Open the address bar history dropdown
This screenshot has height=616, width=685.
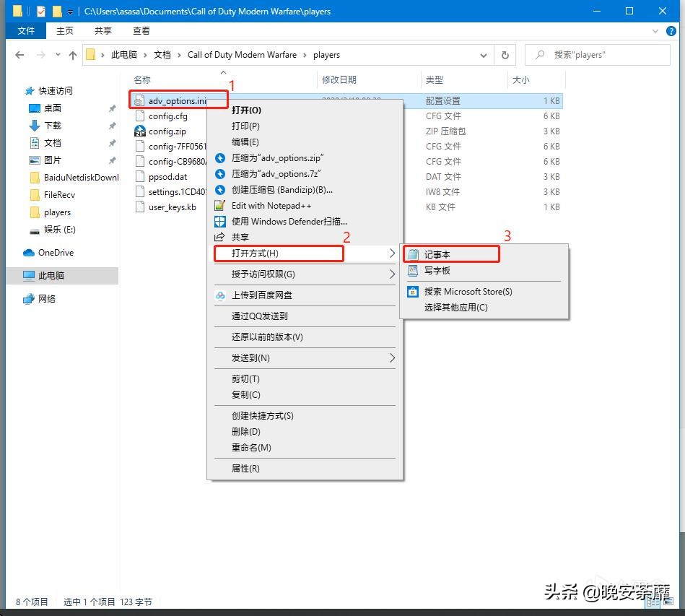click(x=484, y=55)
